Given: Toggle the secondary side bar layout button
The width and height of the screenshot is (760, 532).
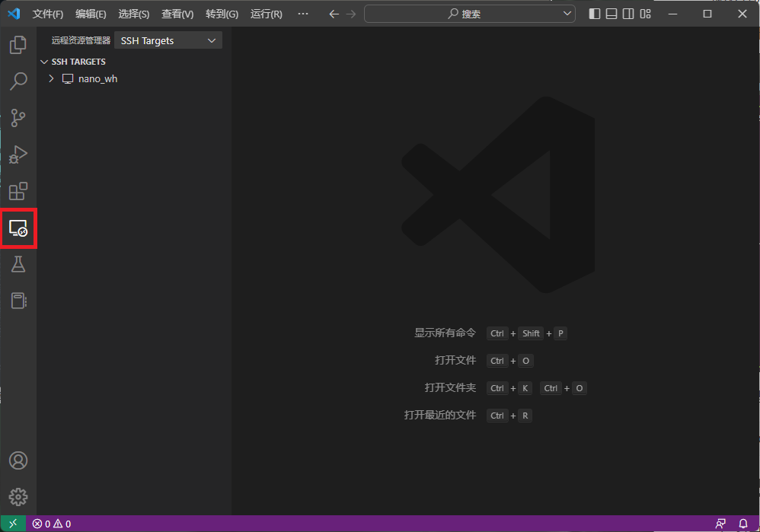Looking at the screenshot, I should tap(628, 14).
